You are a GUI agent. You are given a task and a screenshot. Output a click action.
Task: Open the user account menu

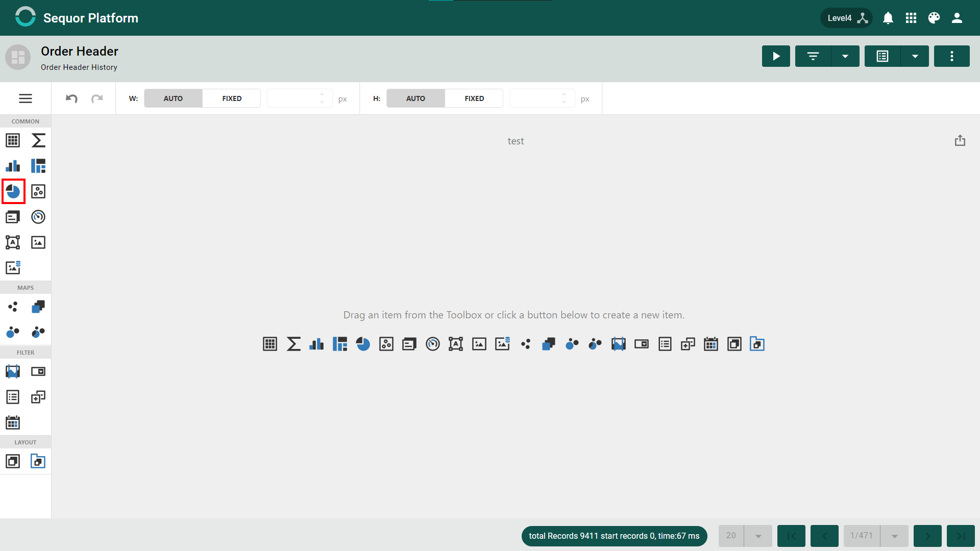[957, 18]
